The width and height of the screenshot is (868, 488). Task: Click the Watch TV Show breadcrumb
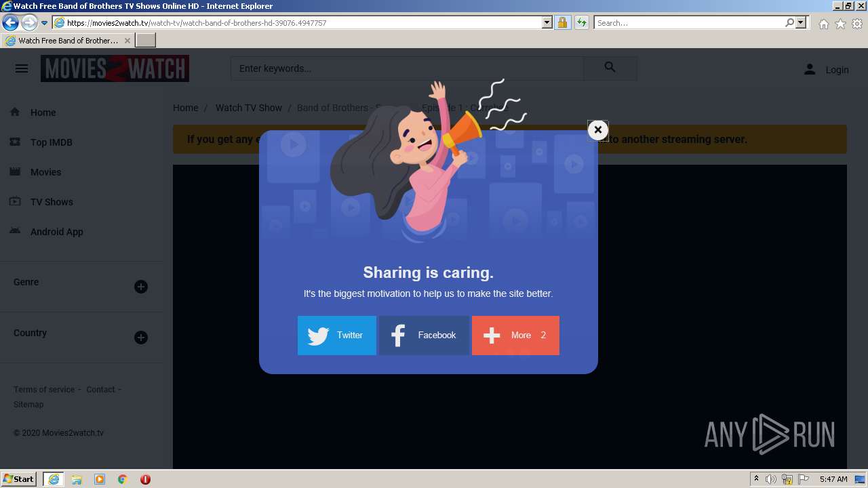tap(249, 108)
